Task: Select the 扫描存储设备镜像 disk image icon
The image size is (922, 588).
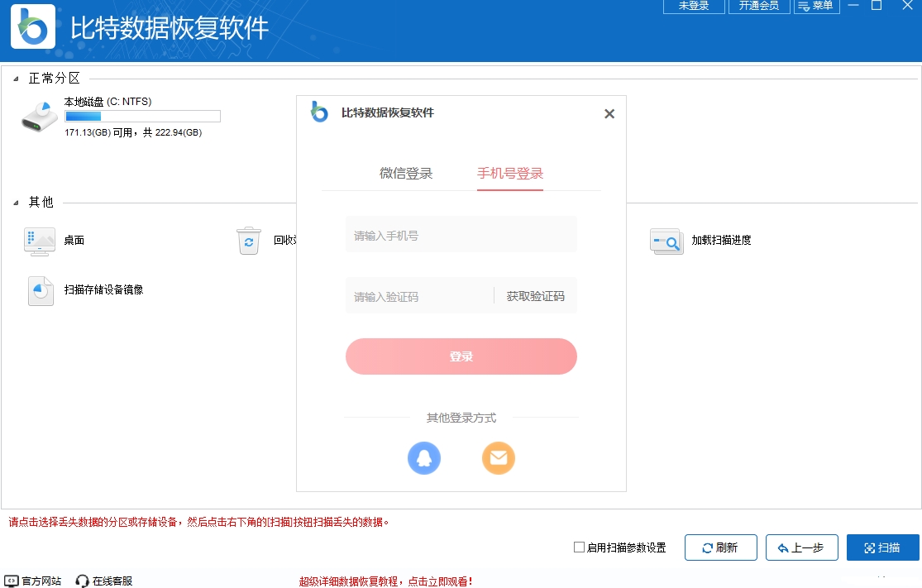Action: pos(39,292)
